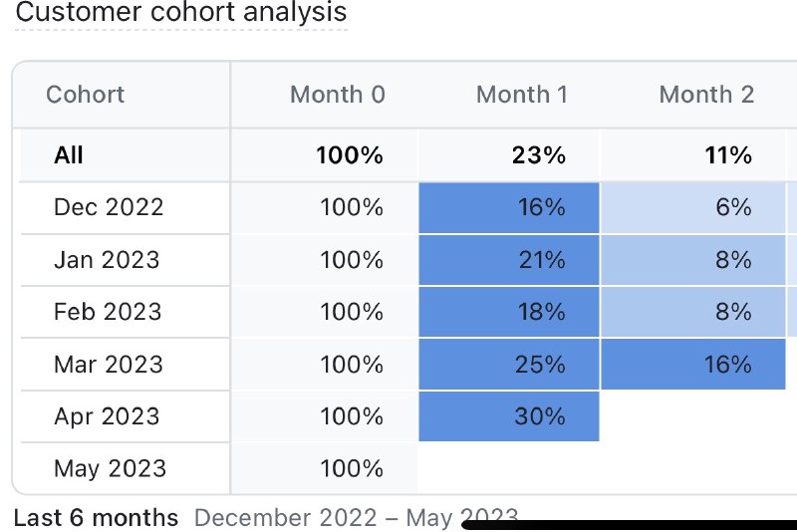Image resolution: width=797 pixels, height=532 pixels.
Task: Select the Jan 2023 cohort row
Action: 107,260
